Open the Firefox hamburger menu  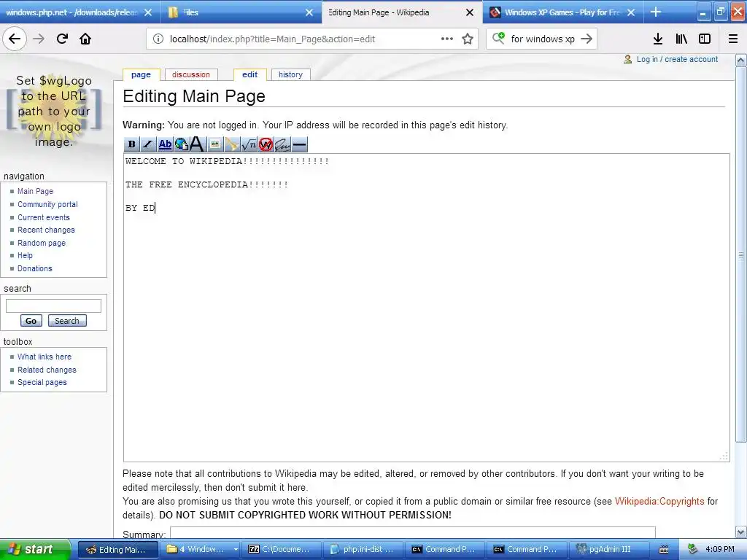point(733,39)
